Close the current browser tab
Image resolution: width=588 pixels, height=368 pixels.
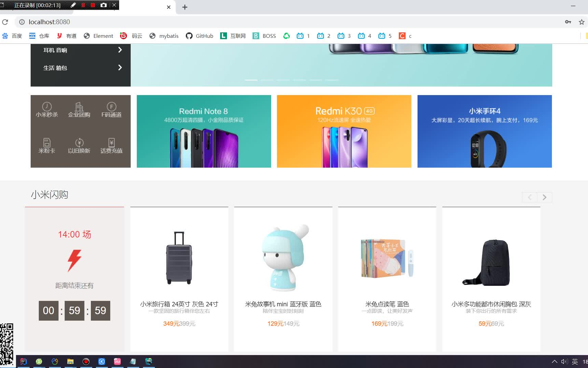[x=168, y=7]
